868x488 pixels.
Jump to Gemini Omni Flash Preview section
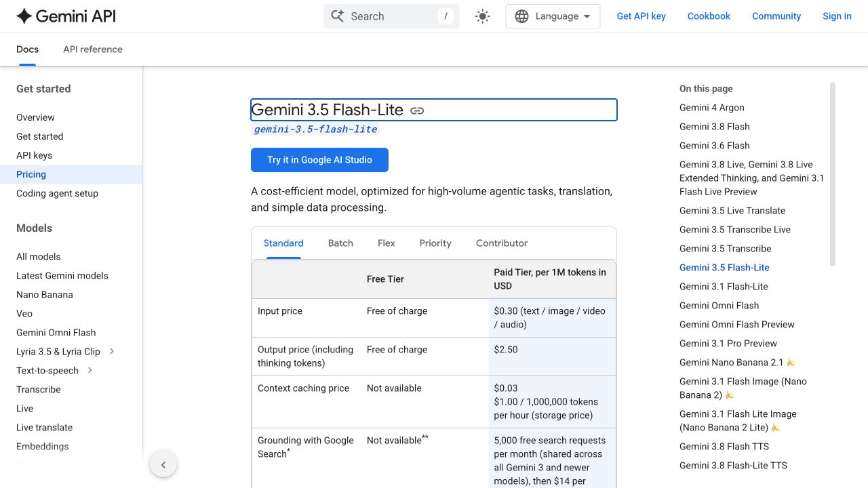737,324
